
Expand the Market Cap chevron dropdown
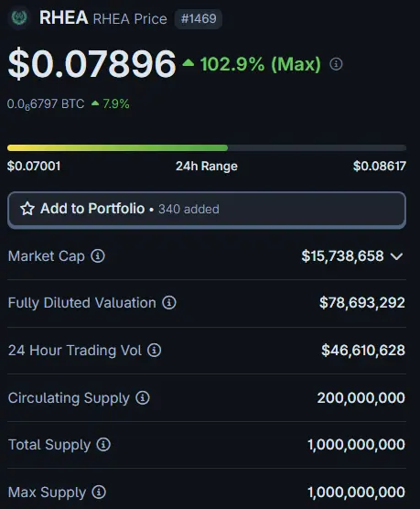pyautogui.click(x=396, y=256)
